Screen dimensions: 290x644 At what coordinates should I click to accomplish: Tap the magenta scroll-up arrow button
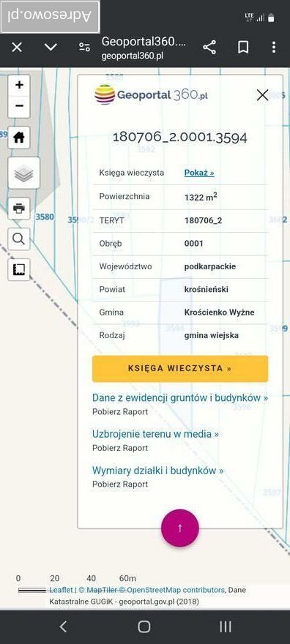[x=180, y=528]
